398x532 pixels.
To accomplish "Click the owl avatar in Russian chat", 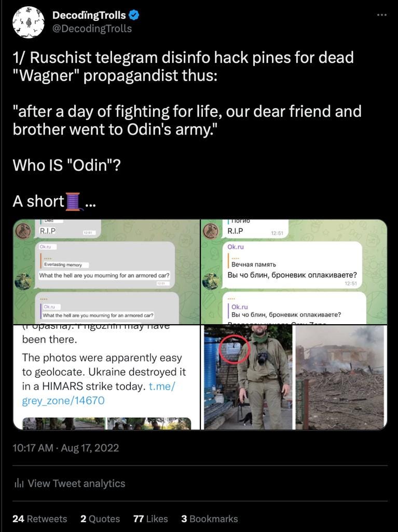I will 211,231.
